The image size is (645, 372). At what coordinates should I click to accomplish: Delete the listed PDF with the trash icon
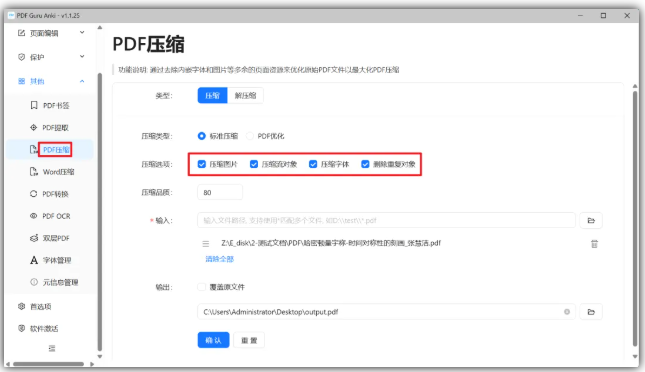tap(594, 244)
